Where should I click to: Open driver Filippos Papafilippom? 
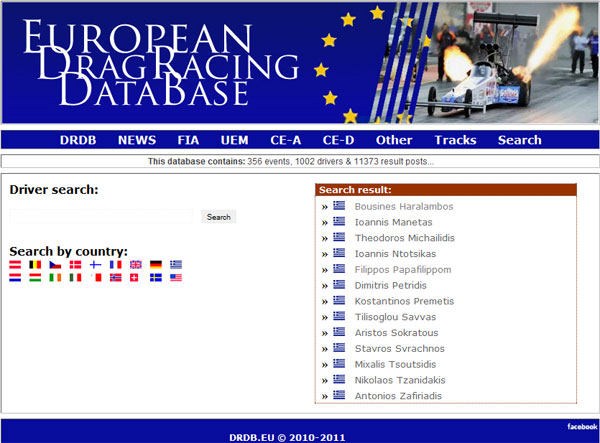click(403, 270)
